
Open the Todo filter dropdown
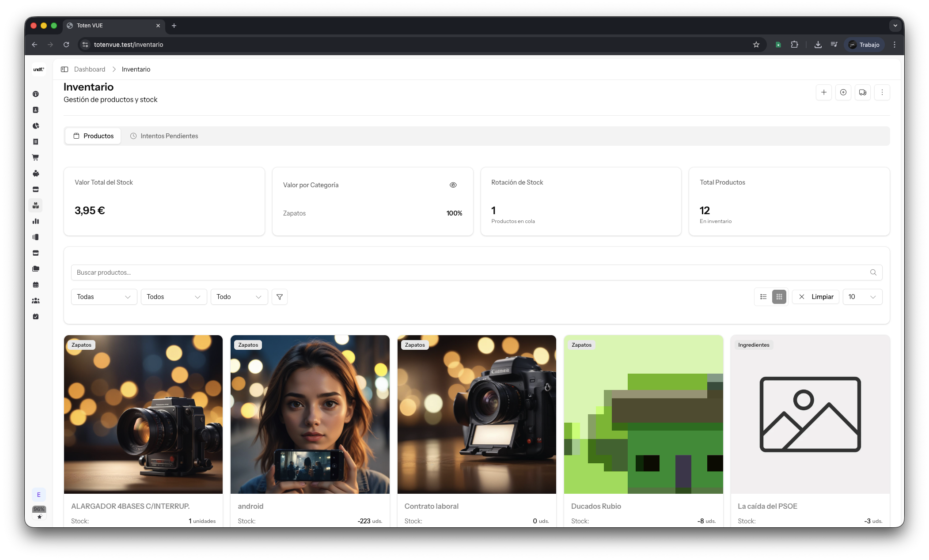239,297
